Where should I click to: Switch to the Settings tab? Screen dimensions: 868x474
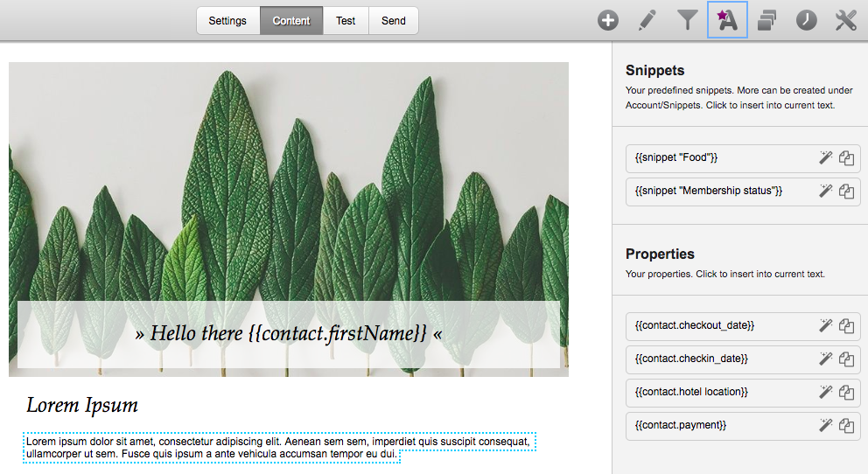click(x=227, y=20)
